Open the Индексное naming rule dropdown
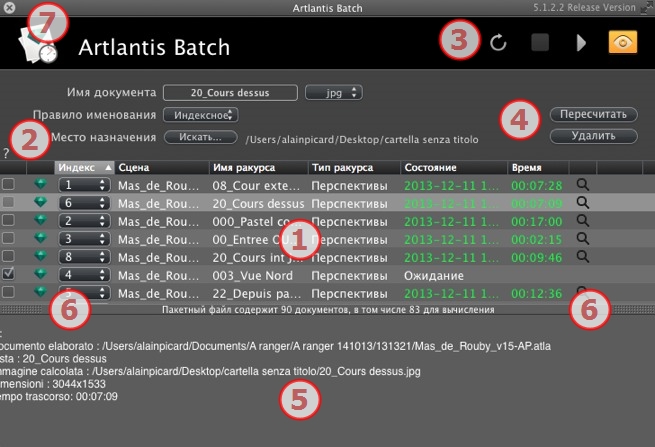This screenshot has width=655, height=447. pyautogui.click(x=201, y=115)
